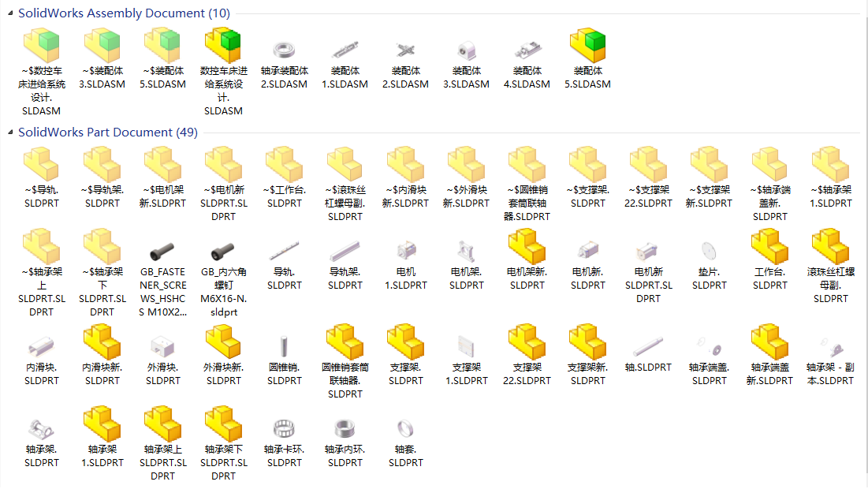Select the 轴承架 - 副本.SLDPRT thumbnail
Image resolution: width=868 pixels, height=489 pixels.
click(830, 347)
